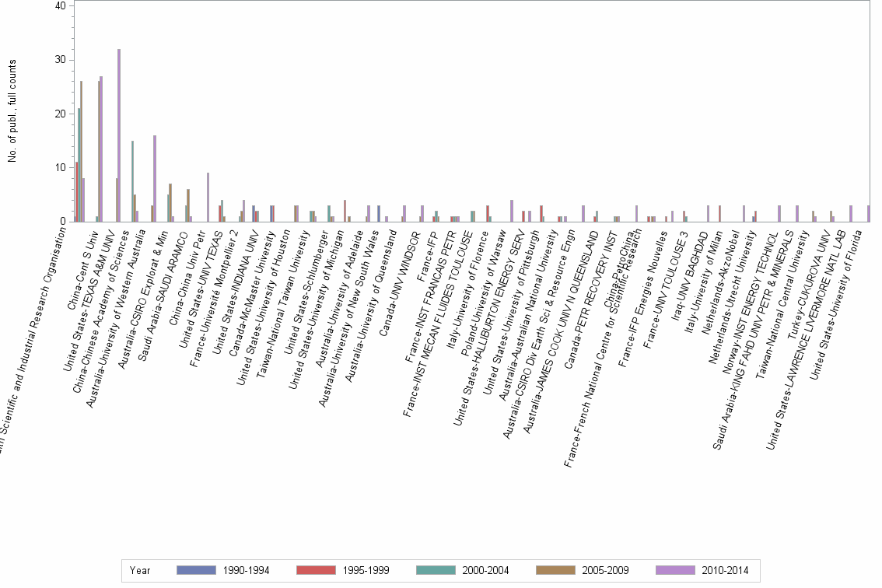This screenshot has height=588, width=882.
Task: Expand the Saudi Arabia-SAUDI ARAMCO category label
Action: click(165, 268)
